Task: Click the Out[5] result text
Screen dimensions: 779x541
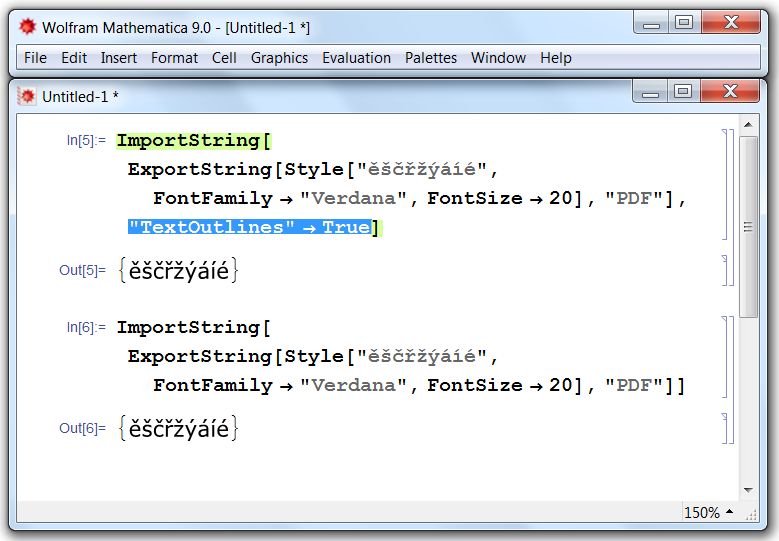Action: click(178, 270)
